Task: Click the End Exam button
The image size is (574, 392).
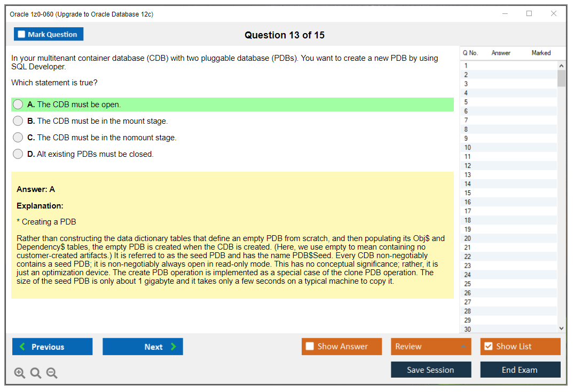Action: [520, 370]
